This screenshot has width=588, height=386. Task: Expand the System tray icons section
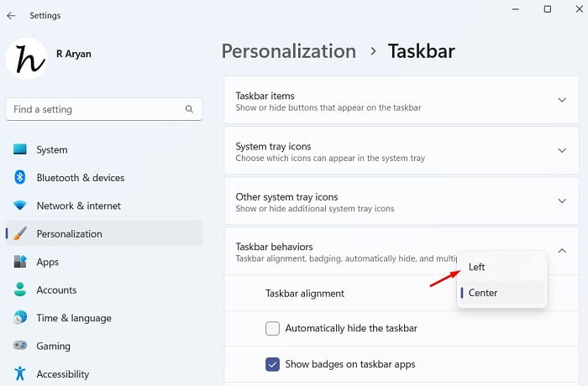pos(562,151)
